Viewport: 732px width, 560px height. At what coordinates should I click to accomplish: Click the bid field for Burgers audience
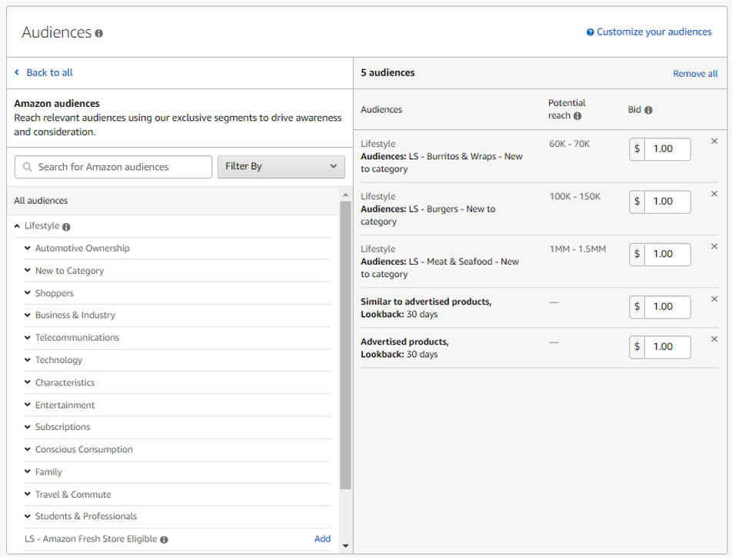[x=666, y=202]
